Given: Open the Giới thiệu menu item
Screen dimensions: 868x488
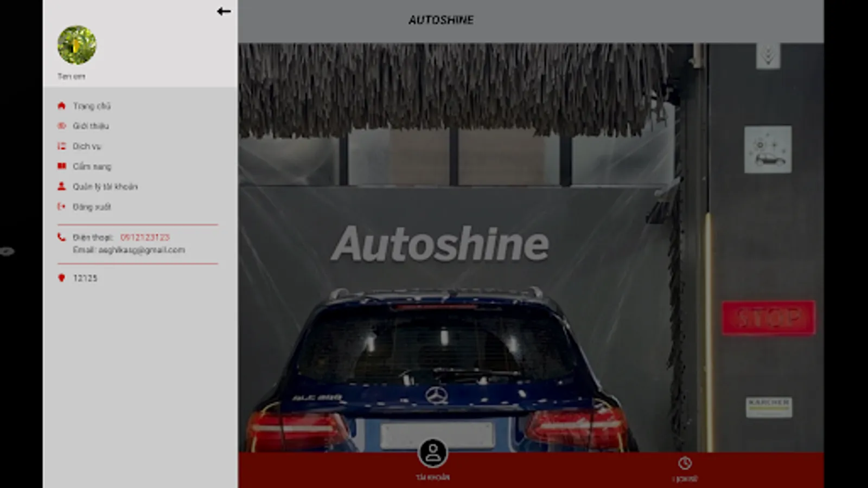Looking at the screenshot, I should click(91, 126).
